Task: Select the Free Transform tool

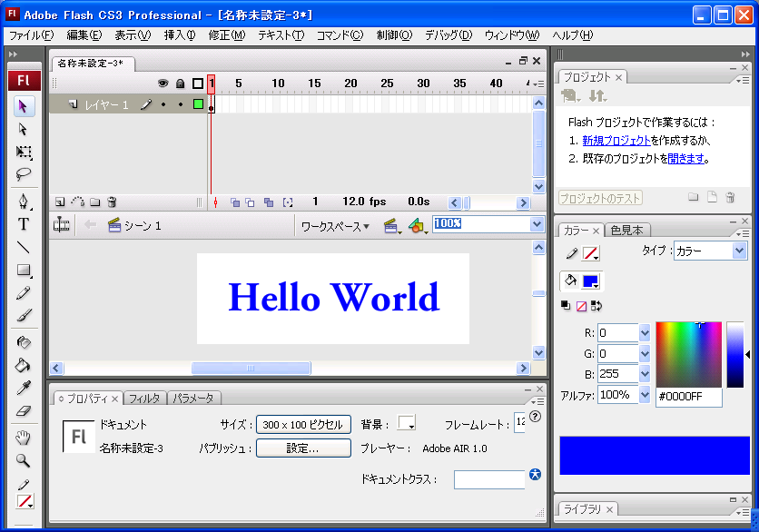Action: [x=24, y=152]
